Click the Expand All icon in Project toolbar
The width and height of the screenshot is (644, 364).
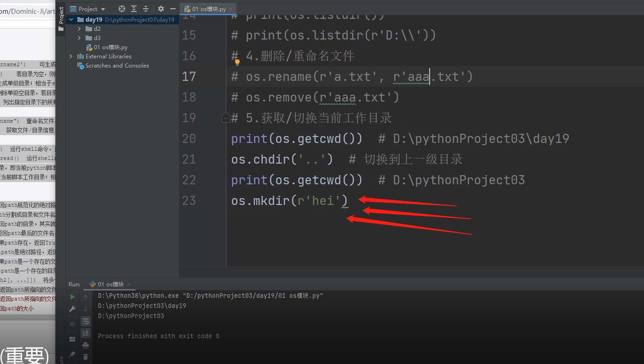coord(134,9)
